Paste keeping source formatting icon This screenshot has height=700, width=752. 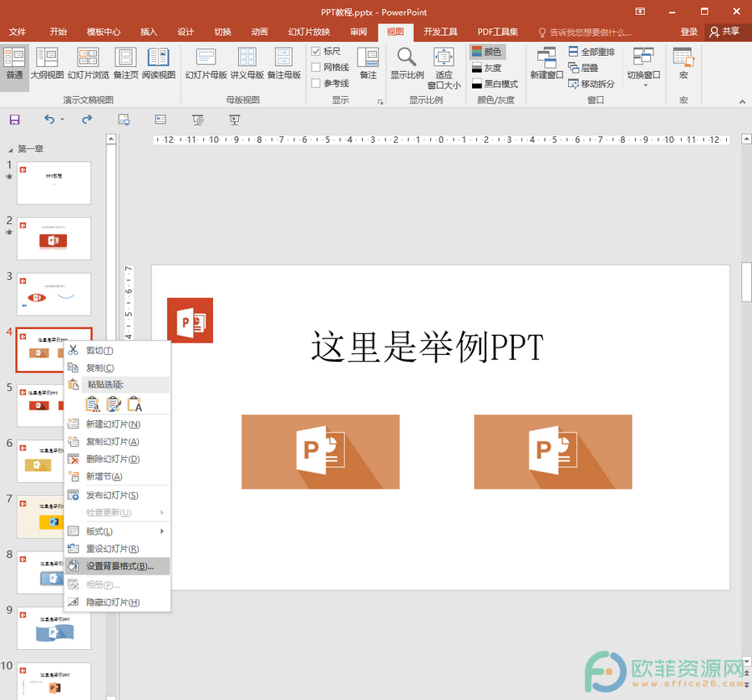114,404
